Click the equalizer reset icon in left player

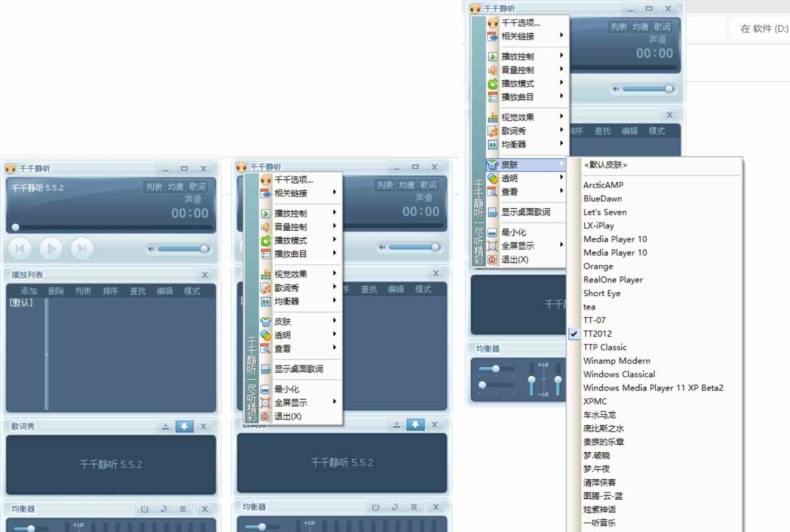(x=164, y=509)
